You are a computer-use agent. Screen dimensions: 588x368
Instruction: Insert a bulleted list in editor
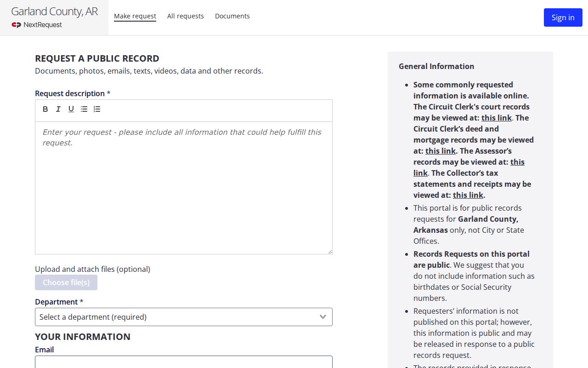tap(84, 109)
